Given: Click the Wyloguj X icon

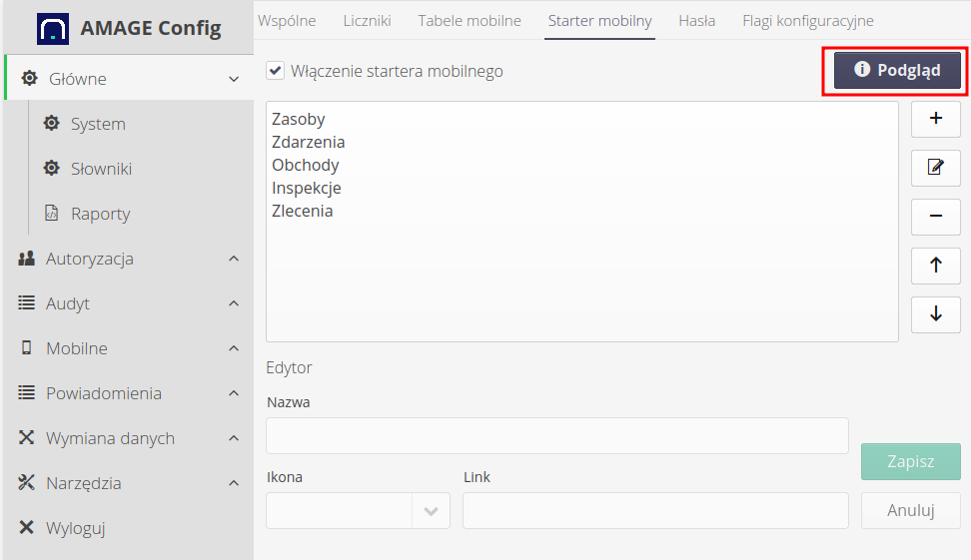Looking at the screenshot, I should (27, 528).
